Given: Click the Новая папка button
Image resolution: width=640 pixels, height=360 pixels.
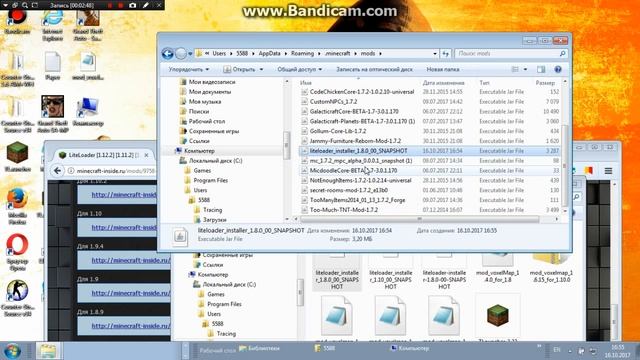Looking at the screenshot, I should point(443,69).
